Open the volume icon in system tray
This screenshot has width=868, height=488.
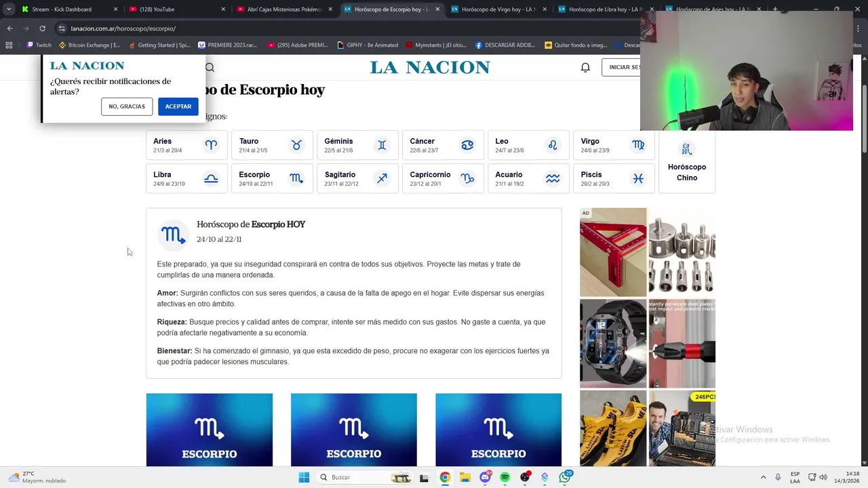pos(823,477)
